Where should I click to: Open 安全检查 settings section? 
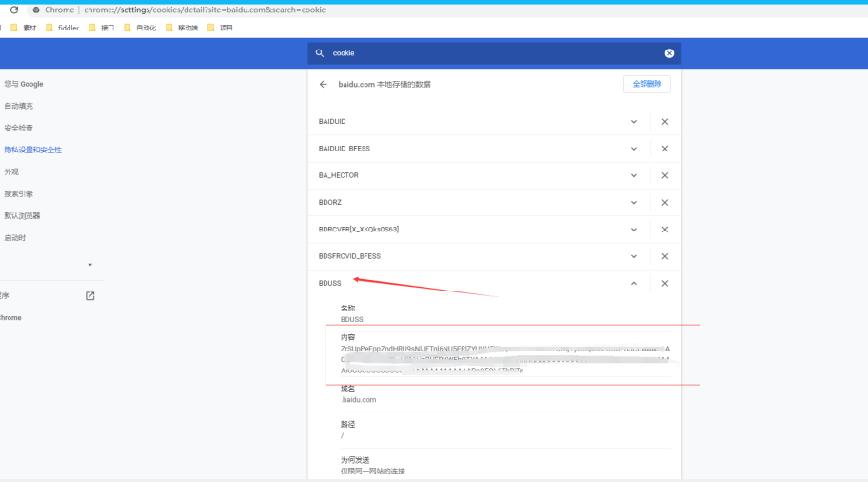point(18,128)
